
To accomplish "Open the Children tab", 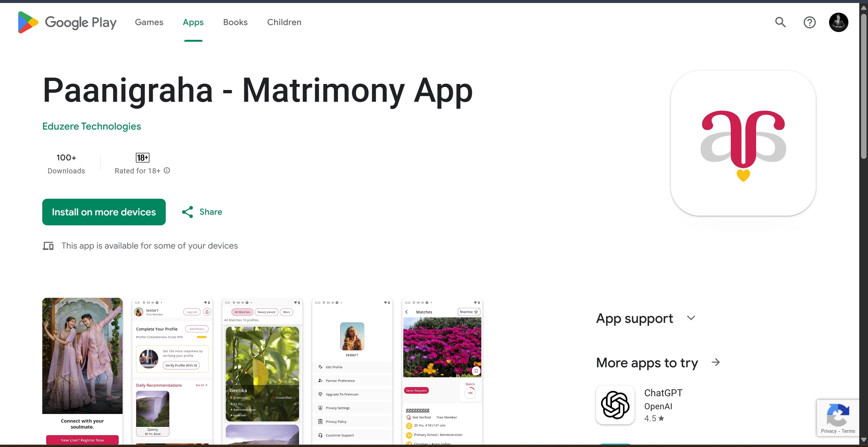I will [284, 22].
